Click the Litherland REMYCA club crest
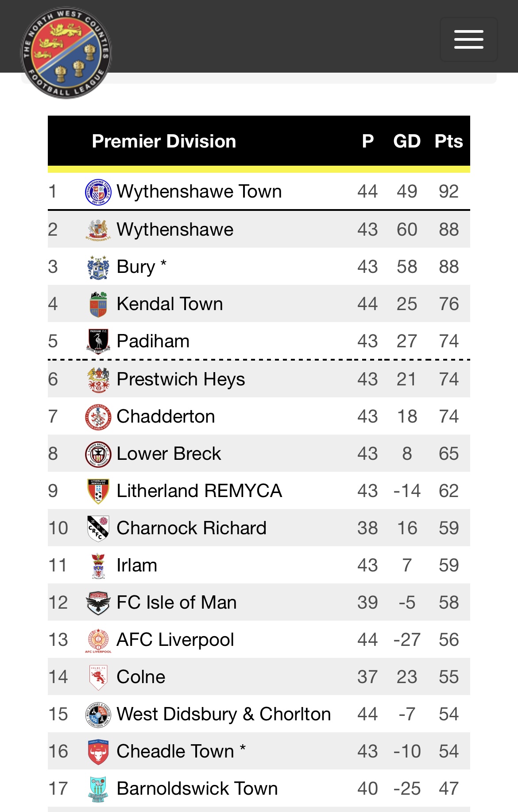 point(98,491)
